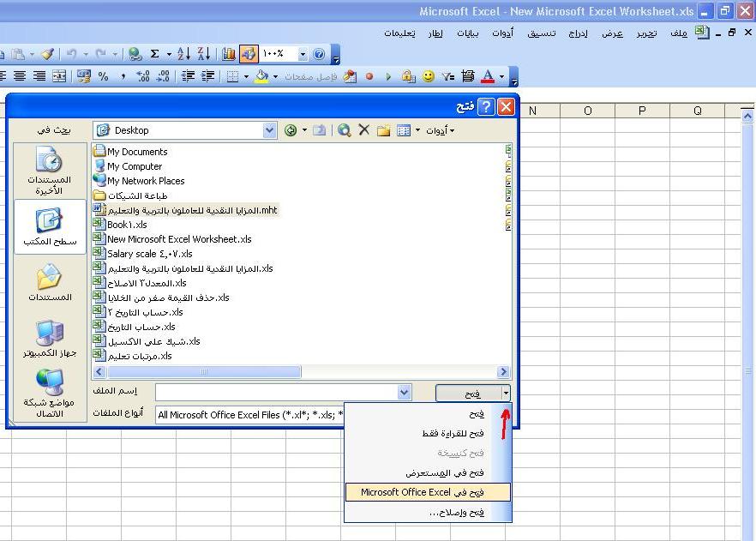Sort descending with the Z-A icon
Image resolution: width=756 pixels, height=541 pixels.
[x=204, y=54]
